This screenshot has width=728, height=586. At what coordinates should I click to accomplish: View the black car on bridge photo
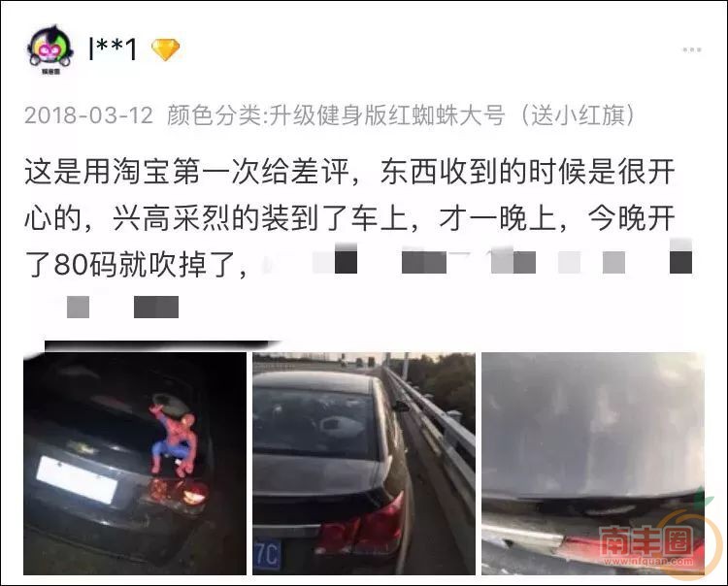coord(364,464)
